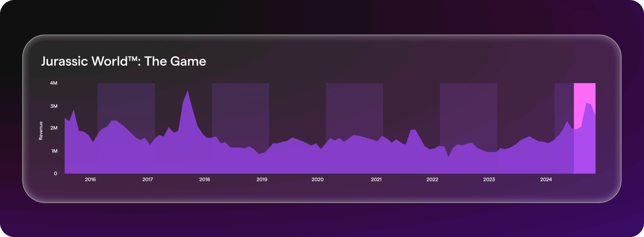Select the 2018 x-axis label
Screen dimensions: 644x237
[x=205, y=180]
